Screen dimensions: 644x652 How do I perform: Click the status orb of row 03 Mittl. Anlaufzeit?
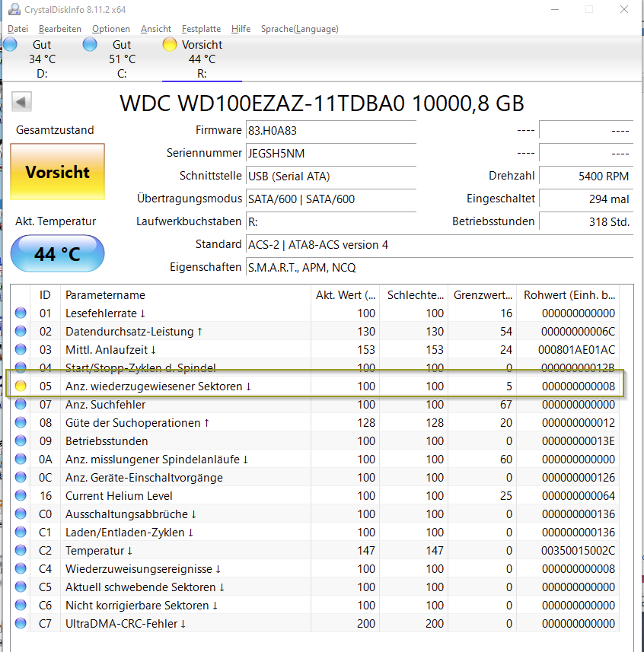[21, 349]
